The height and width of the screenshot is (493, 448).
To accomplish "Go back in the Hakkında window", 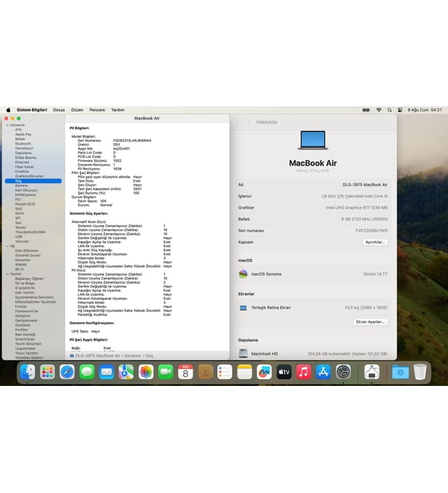I will (238, 122).
